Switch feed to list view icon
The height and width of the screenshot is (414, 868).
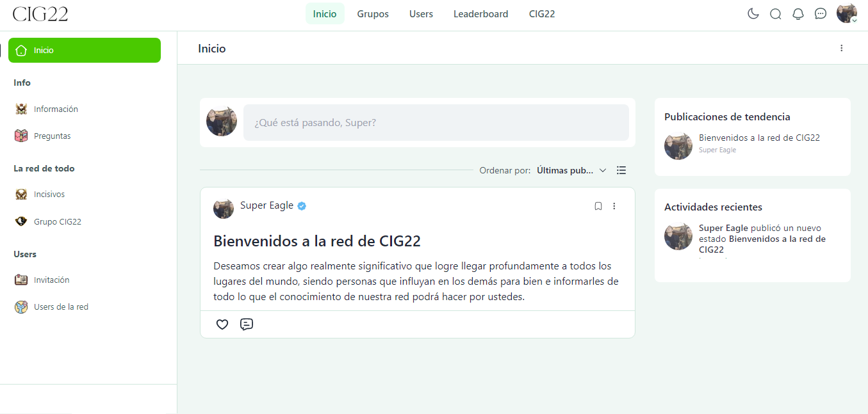[621, 170]
